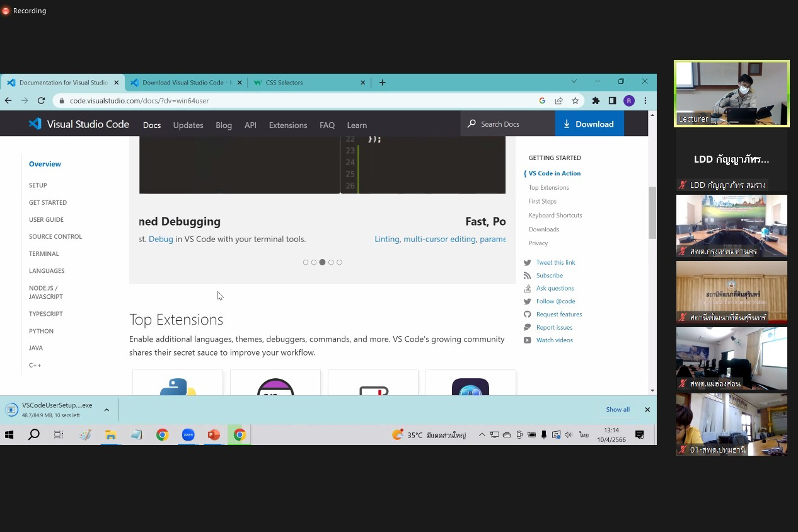Open Chrome three-dot menu

(645, 100)
